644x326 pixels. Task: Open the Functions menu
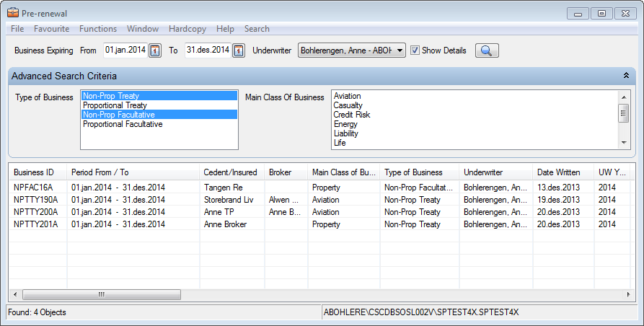(x=98, y=29)
